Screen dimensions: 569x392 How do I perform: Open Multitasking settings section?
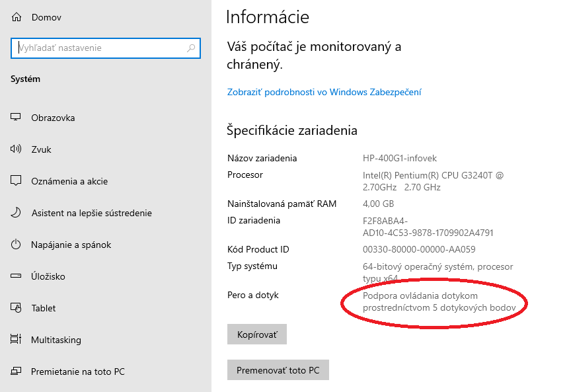coord(56,340)
